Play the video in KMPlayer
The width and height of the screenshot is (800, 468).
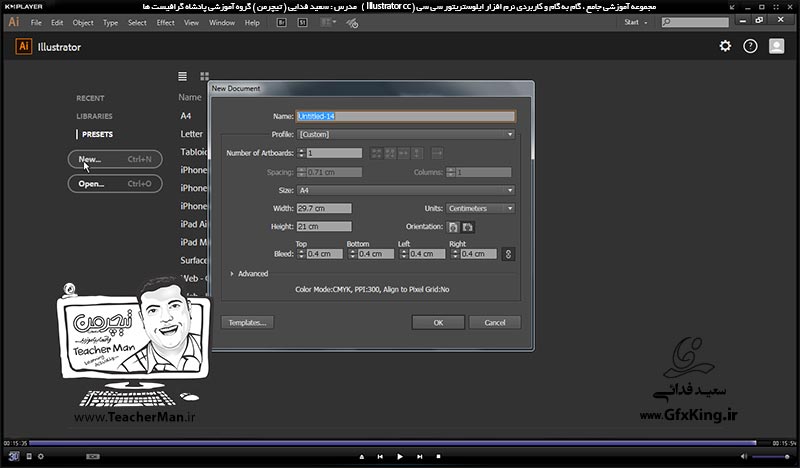(399, 457)
